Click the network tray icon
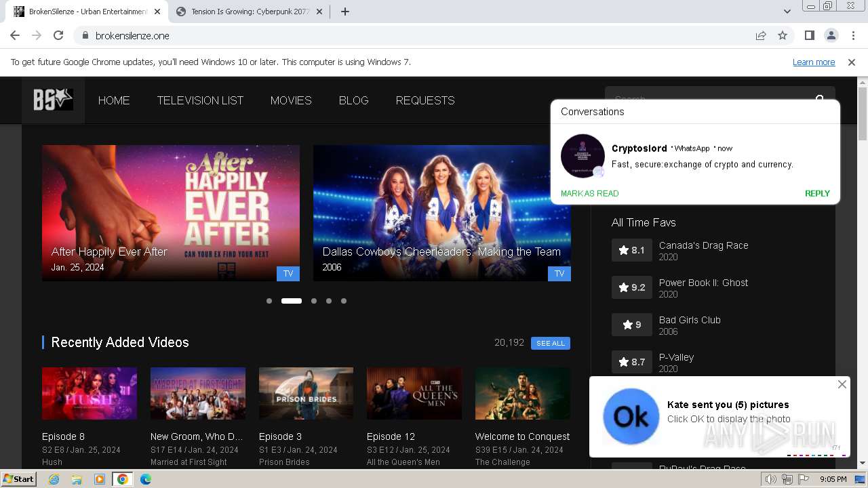868x488 pixels. pos(787,479)
